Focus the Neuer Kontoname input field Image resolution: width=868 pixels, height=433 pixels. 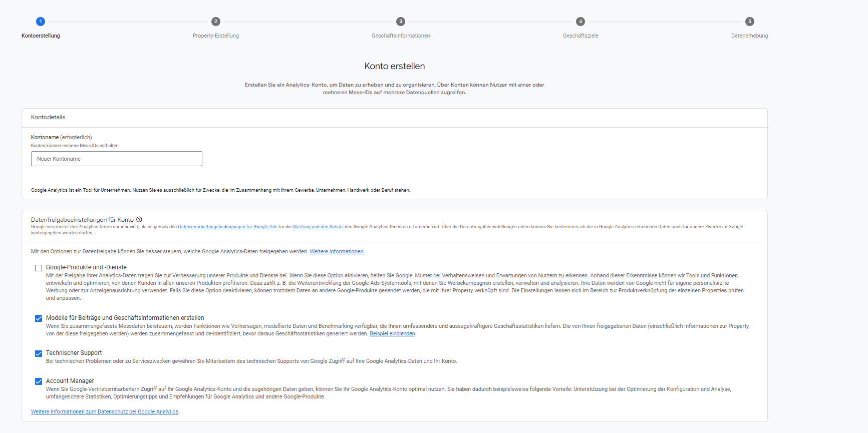point(116,159)
